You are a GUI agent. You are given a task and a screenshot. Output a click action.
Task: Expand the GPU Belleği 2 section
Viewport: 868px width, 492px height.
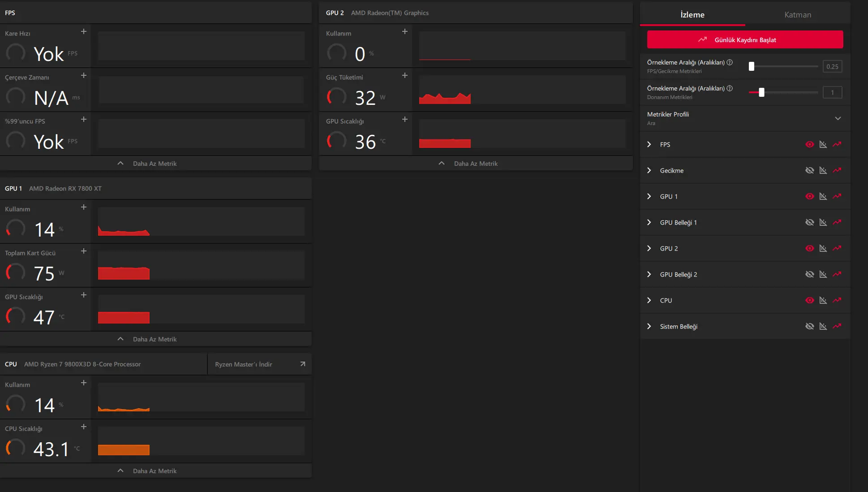point(649,274)
